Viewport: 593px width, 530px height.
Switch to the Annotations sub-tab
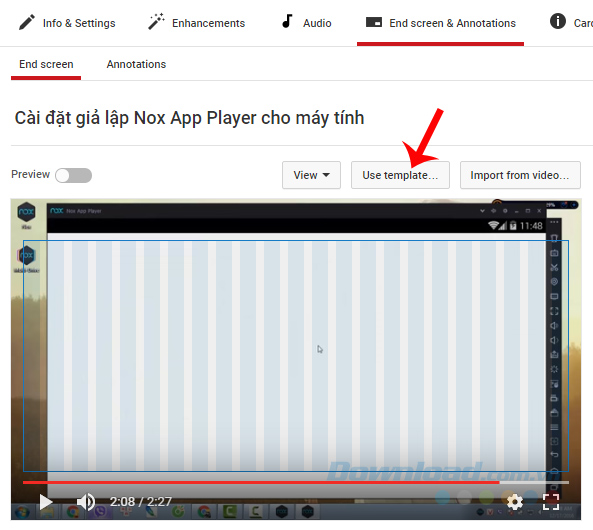coord(136,64)
